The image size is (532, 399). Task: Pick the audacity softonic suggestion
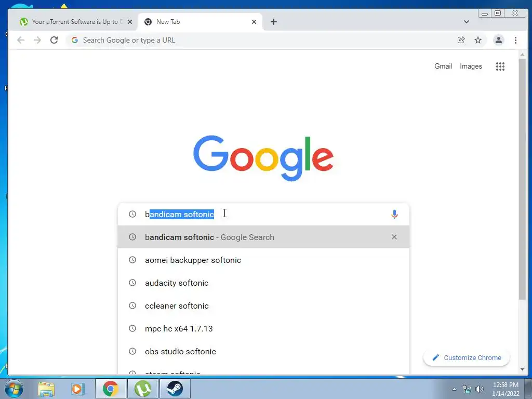[x=263, y=283]
